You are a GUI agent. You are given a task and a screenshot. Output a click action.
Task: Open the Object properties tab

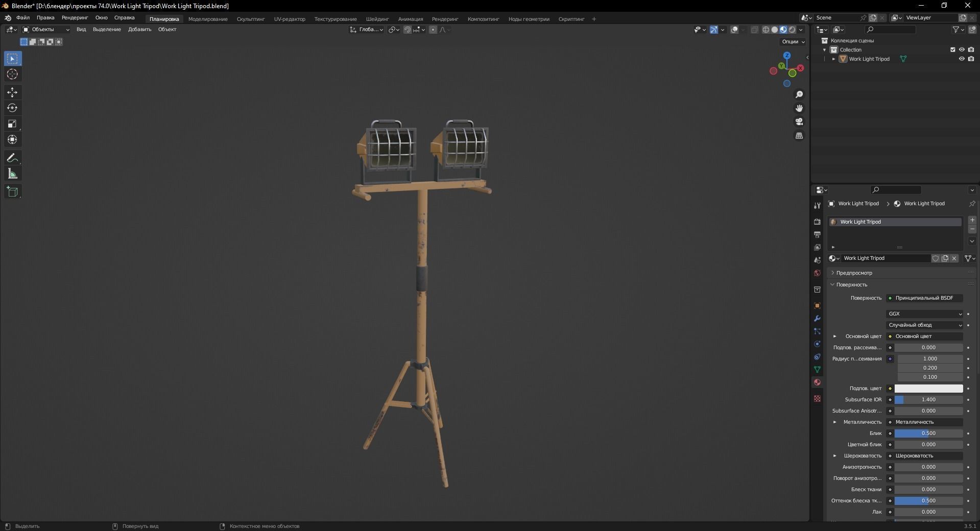[x=817, y=306]
